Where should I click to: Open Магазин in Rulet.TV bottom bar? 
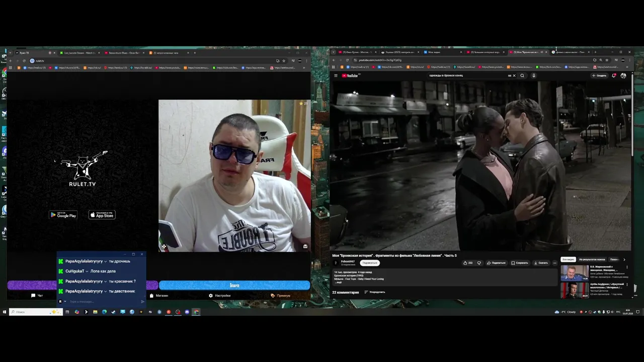pos(159,296)
